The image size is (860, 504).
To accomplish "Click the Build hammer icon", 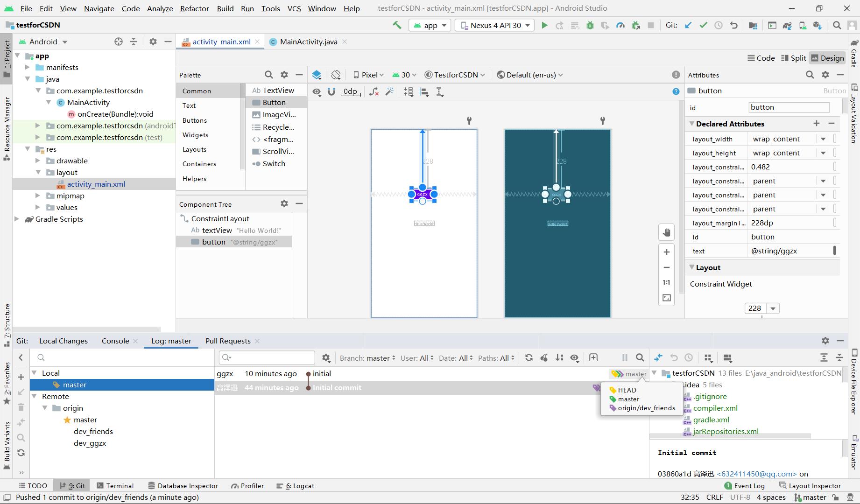I will (x=397, y=25).
